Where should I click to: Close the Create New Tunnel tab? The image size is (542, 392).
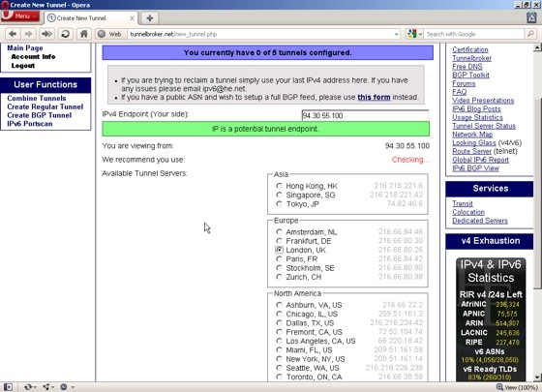tap(132, 18)
